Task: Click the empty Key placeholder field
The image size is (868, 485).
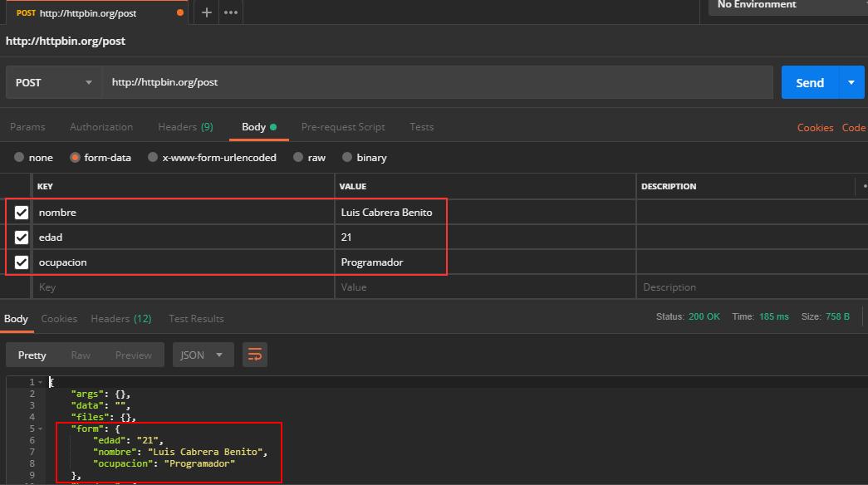Action: [x=184, y=287]
